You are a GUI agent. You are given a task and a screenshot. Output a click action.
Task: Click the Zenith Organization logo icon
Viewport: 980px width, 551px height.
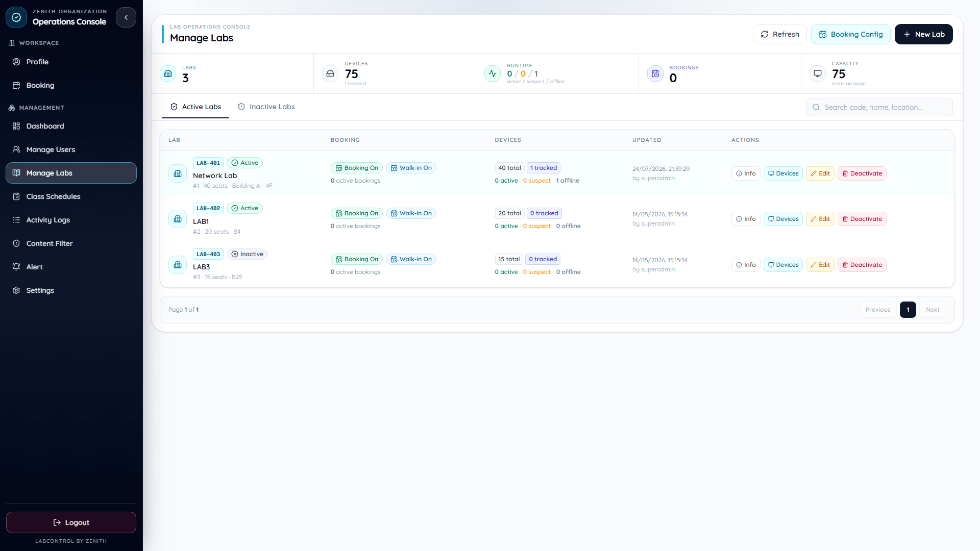click(x=16, y=17)
